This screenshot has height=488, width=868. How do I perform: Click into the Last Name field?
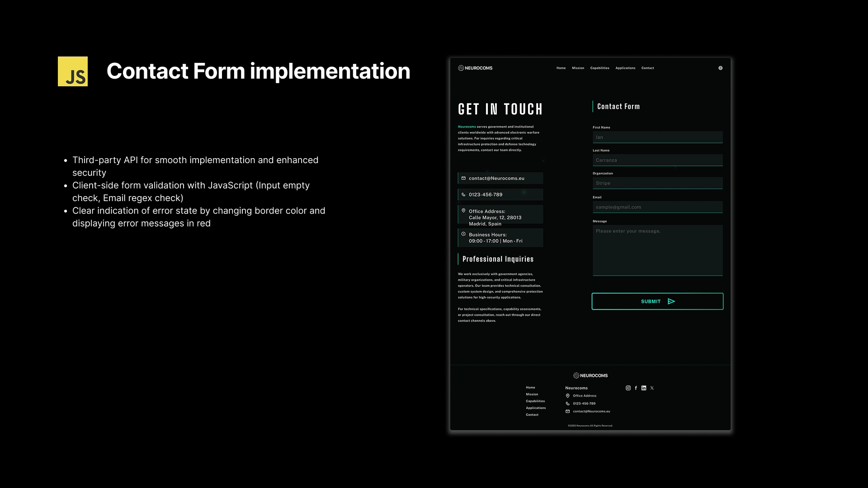(x=657, y=160)
